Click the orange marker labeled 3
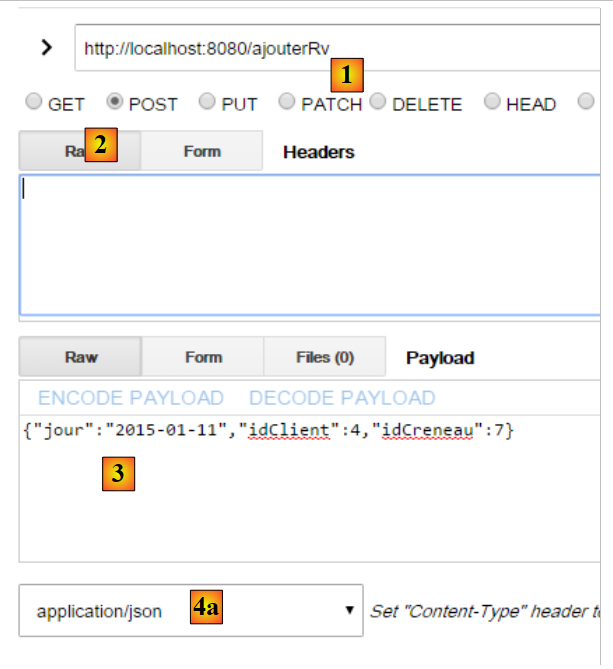 (x=118, y=474)
